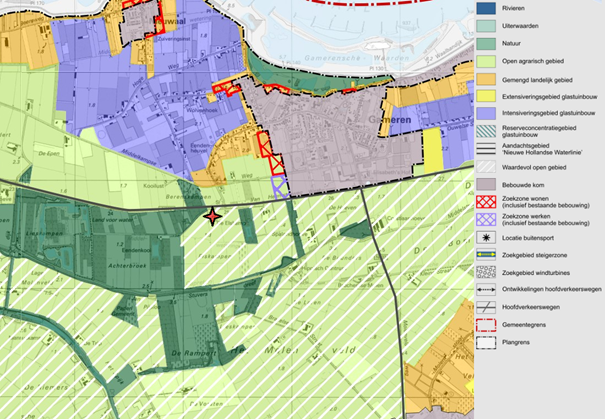Click the Ontwikkelingen hoofdverkeerswegen arrow icon

(486, 289)
